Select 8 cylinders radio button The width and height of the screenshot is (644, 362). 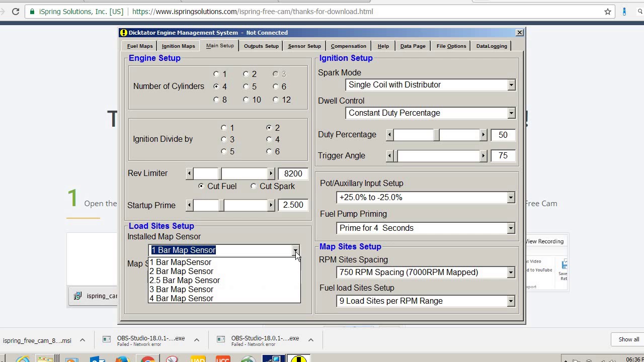216,100
